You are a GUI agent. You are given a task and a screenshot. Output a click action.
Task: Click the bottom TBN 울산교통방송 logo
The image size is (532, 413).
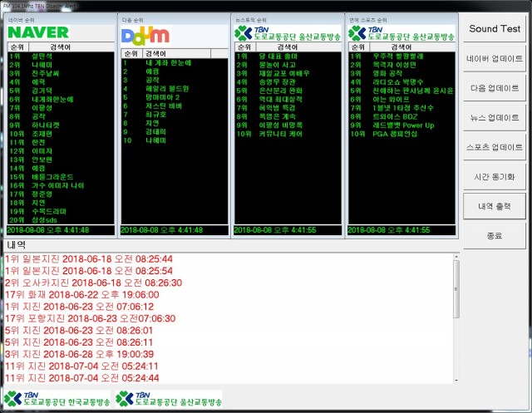[170, 398]
